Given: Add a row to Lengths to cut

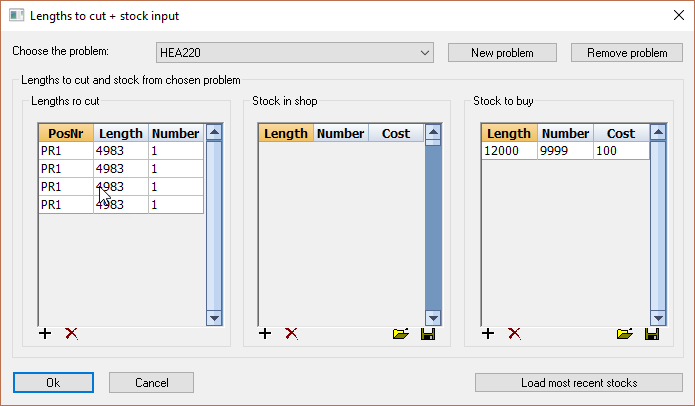Looking at the screenshot, I should (x=45, y=334).
